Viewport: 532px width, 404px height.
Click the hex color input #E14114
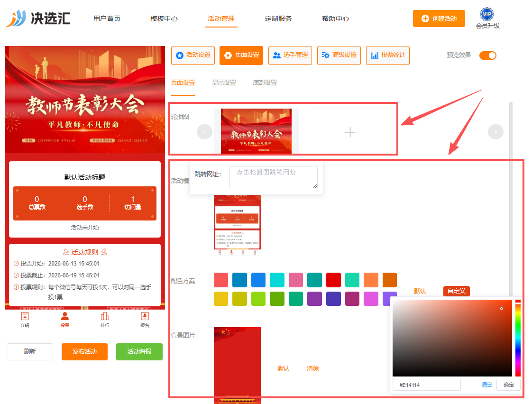coord(426,385)
